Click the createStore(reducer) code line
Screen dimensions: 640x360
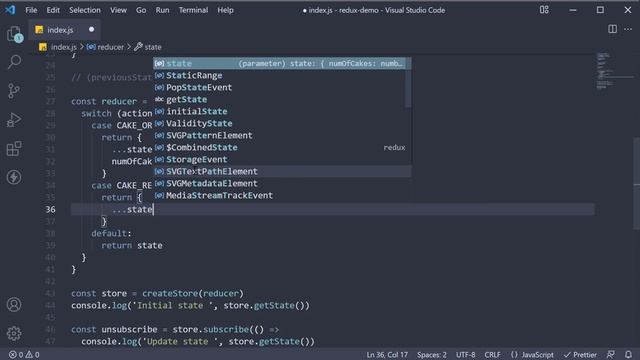click(x=157, y=293)
